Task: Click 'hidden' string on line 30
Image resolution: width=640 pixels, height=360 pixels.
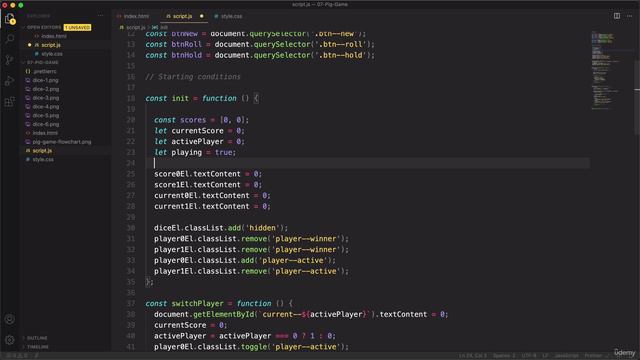Action: pyautogui.click(x=262, y=228)
